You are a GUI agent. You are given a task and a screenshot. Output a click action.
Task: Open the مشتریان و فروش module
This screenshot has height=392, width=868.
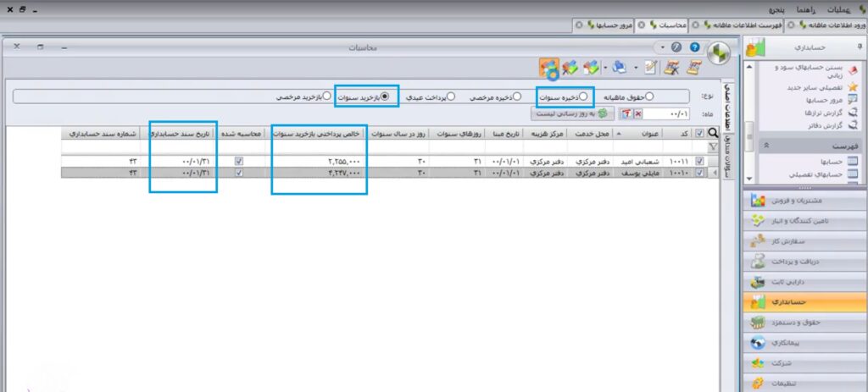[x=805, y=200]
